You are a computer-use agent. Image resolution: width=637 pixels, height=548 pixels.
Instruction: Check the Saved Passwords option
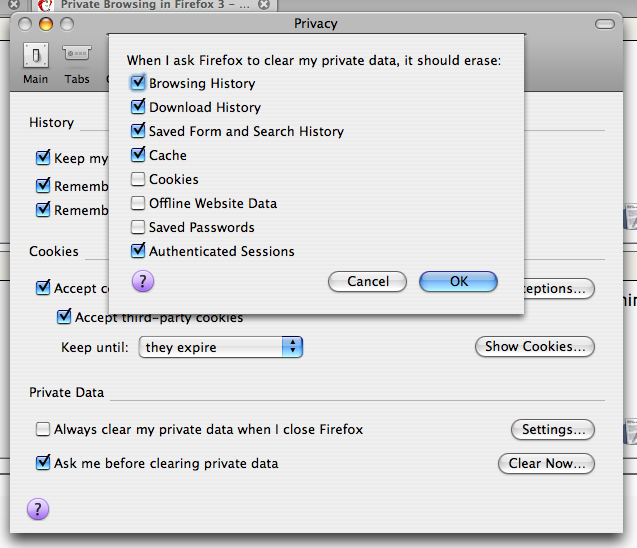(x=138, y=227)
